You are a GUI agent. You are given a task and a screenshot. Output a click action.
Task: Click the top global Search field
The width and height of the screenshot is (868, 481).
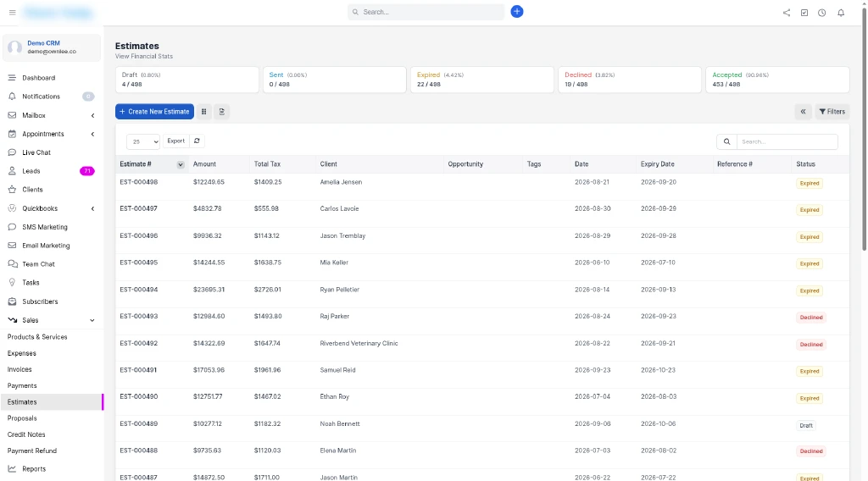(x=426, y=12)
